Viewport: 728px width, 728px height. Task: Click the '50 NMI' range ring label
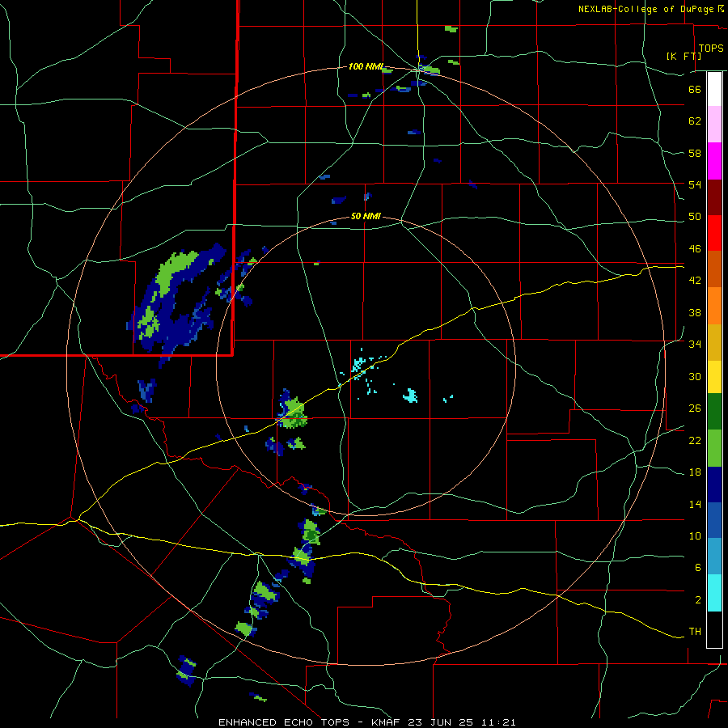click(x=366, y=216)
